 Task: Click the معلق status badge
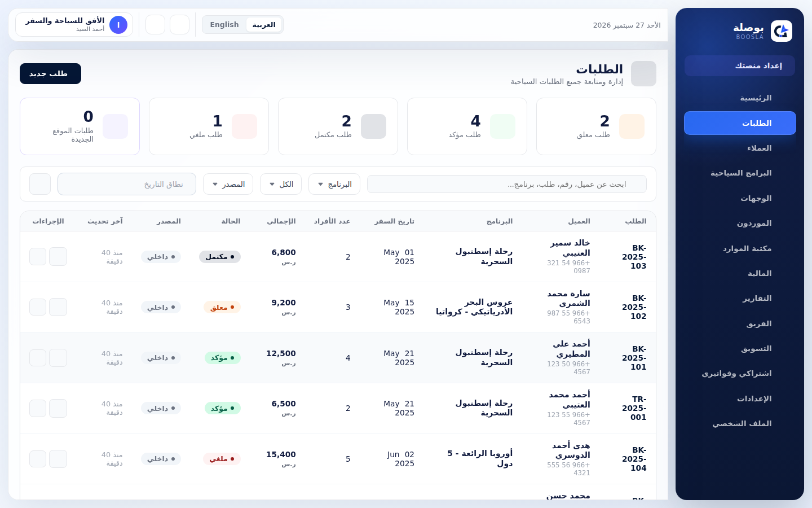222,307
